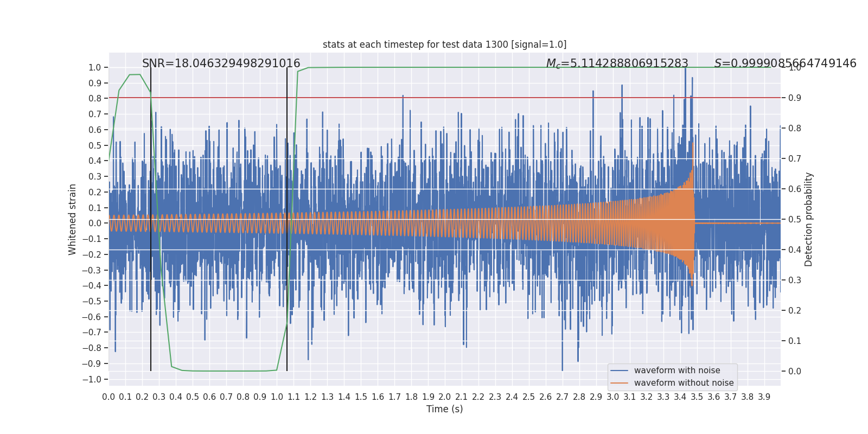Select the "waveform with noise" legend label
The width and height of the screenshot is (868, 434).
[x=677, y=371]
